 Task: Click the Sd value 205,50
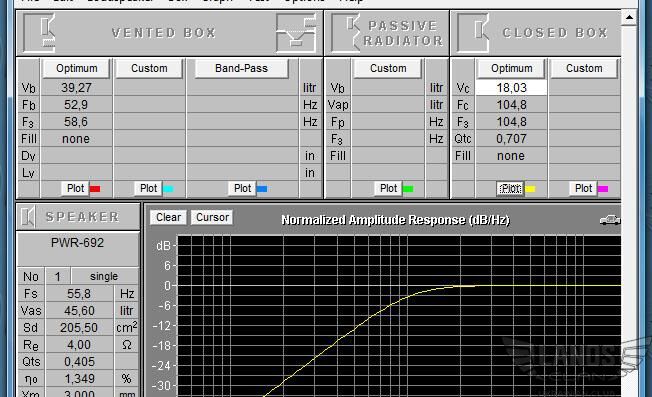point(79,328)
